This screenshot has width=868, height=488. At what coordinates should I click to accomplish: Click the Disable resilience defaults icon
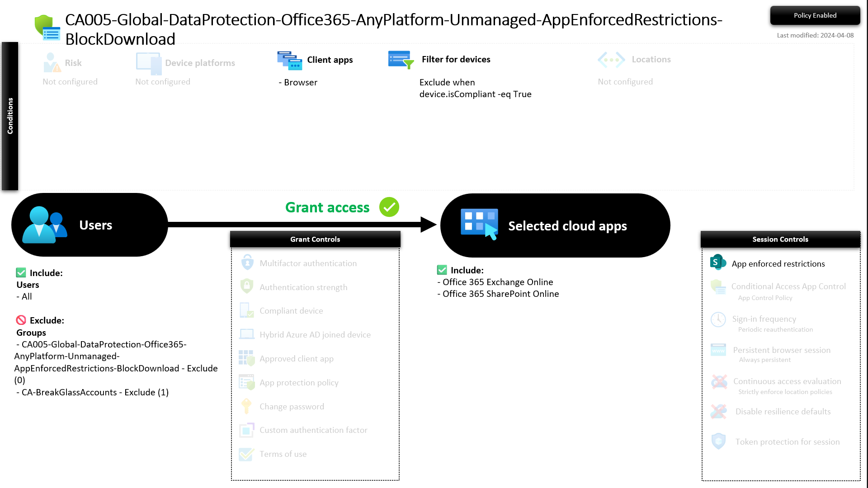718,412
